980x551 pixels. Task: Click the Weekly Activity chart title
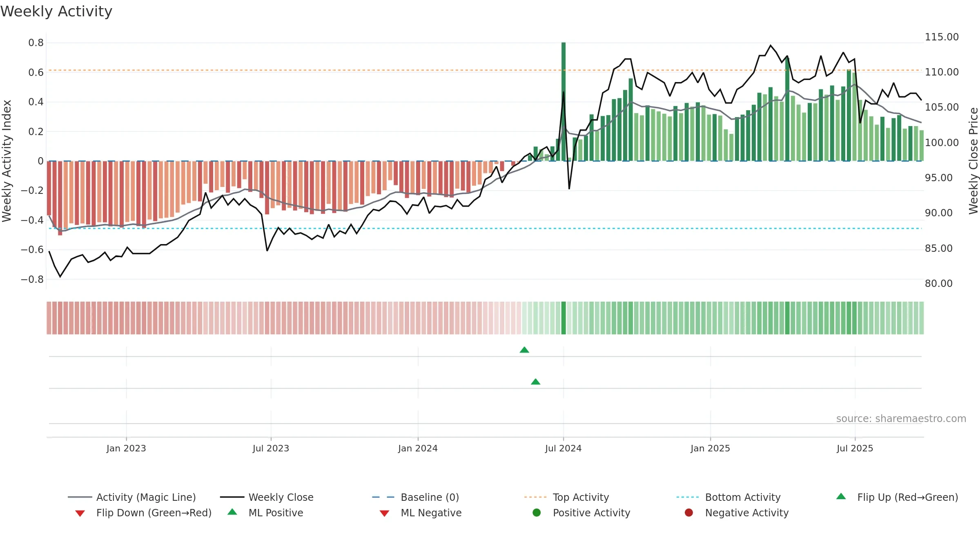click(56, 11)
